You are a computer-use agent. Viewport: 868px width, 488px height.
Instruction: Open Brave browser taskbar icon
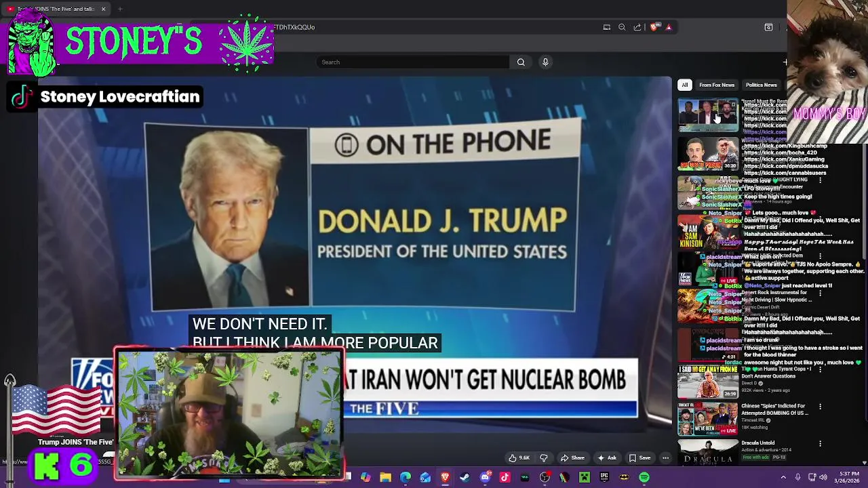pyautogui.click(x=445, y=477)
